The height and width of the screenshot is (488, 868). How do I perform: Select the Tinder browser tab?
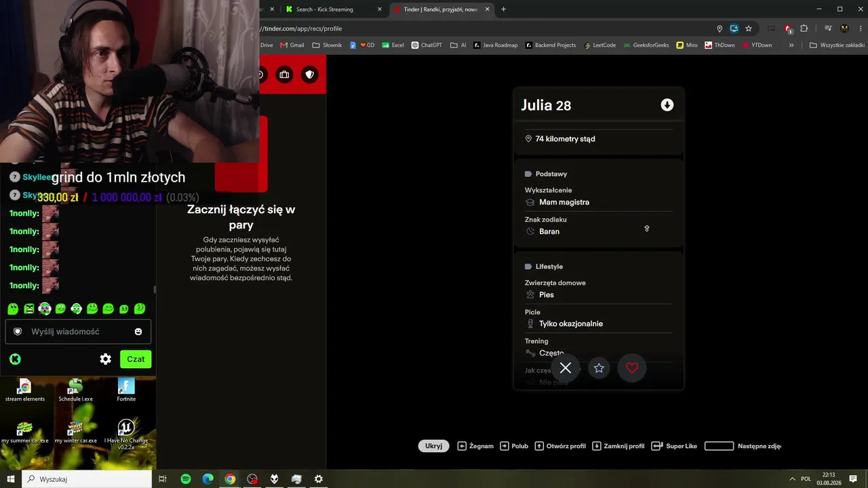tap(441, 9)
